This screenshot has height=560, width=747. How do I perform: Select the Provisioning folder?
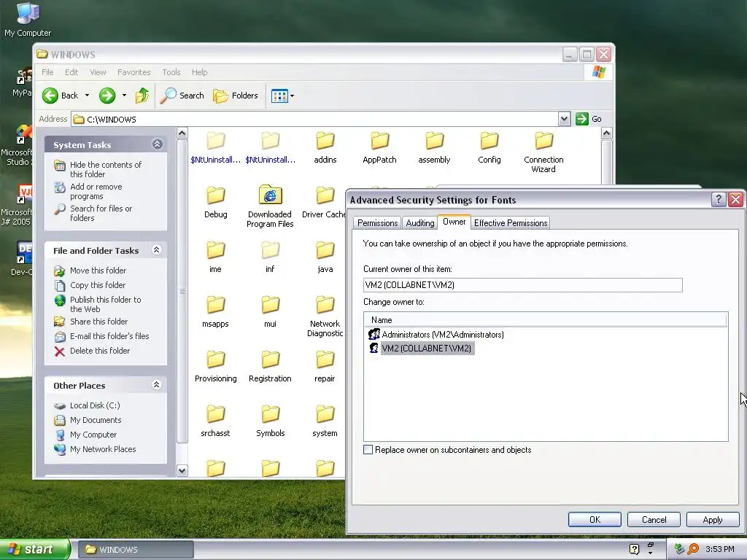[216, 367]
